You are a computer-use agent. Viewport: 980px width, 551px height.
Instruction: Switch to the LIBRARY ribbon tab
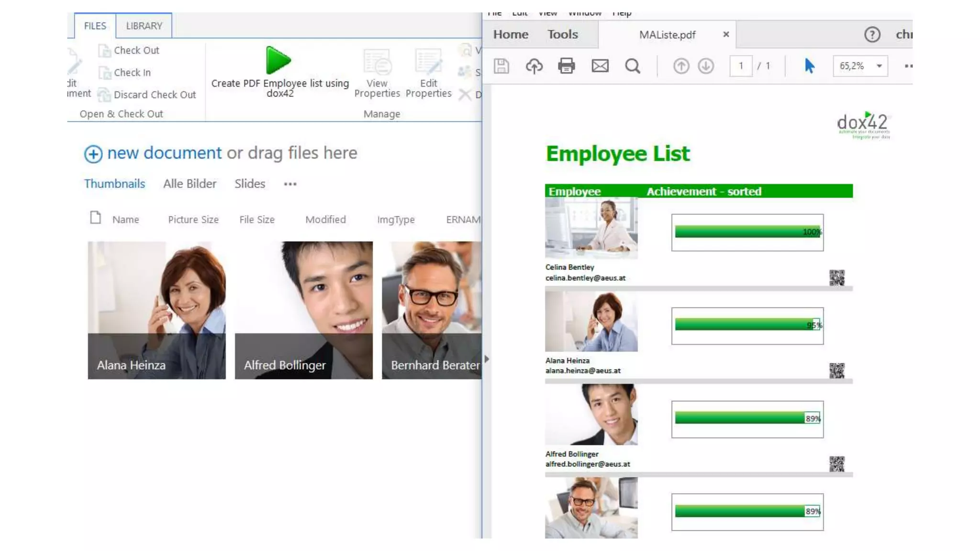point(144,26)
